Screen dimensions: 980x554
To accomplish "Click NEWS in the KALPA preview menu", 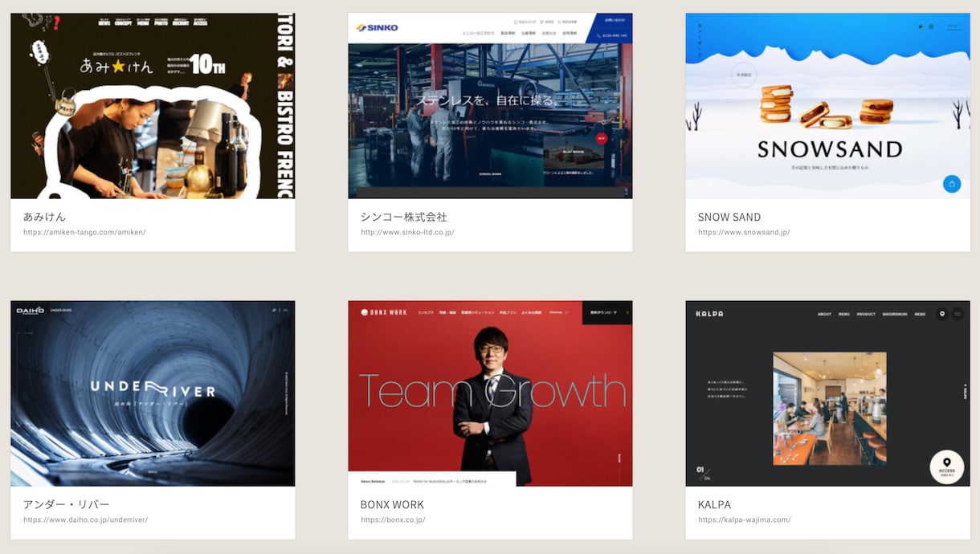I will click(920, 314).
